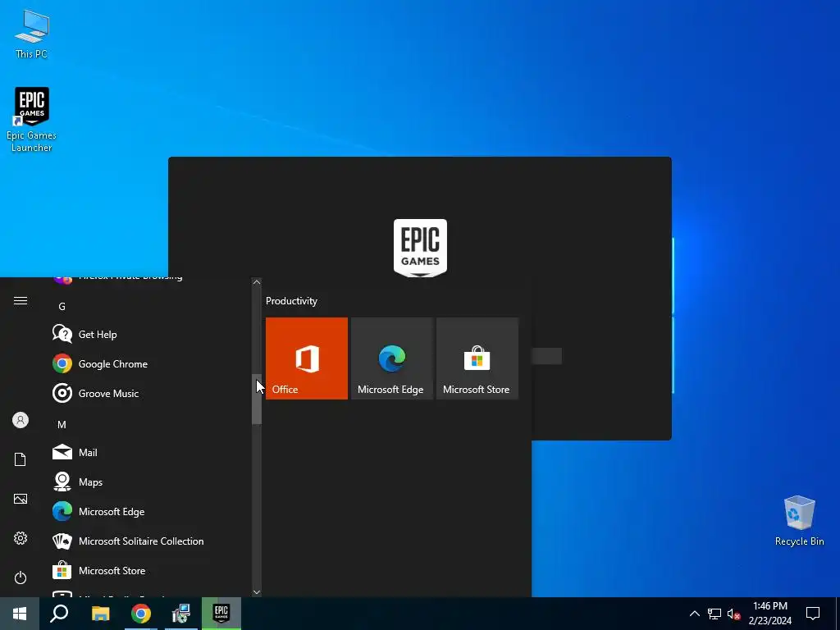Open Pictures from the Start sidebar
This screenshot has height=630, width=840.
(x=21, y=499)
